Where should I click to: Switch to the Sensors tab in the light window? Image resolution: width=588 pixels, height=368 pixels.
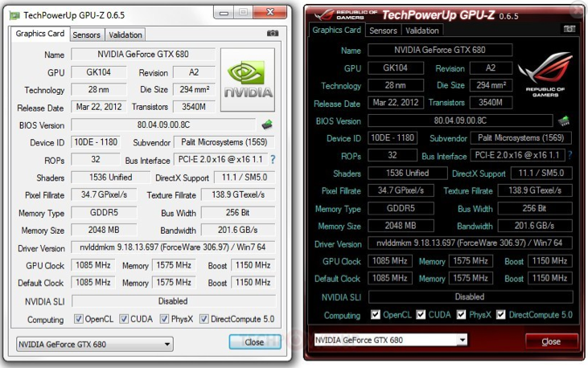click(86, 35)
